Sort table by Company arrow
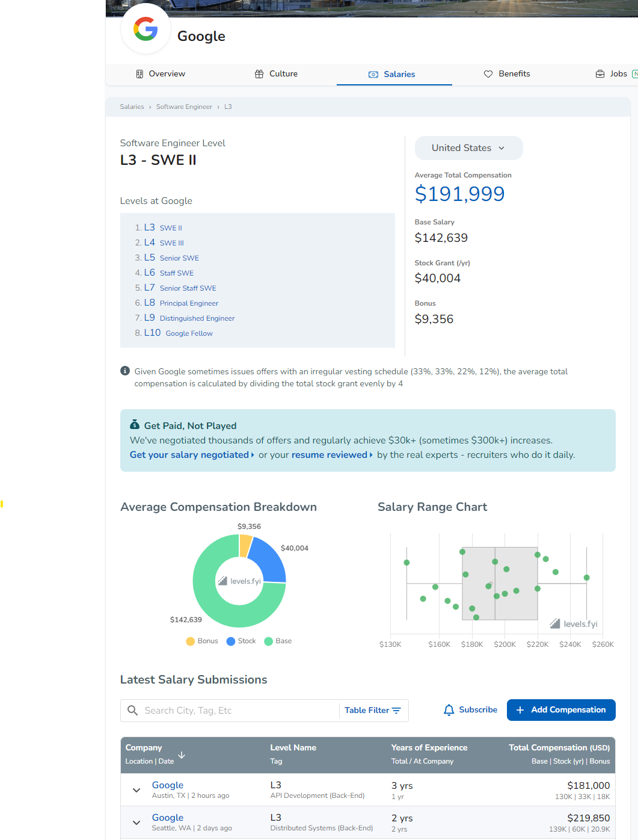Screen dimensions: 638x840 point(182,755)
